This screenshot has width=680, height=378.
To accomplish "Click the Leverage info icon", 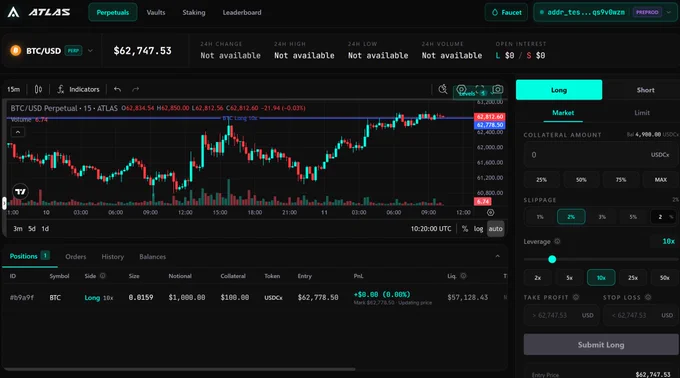I will (557, 241).
